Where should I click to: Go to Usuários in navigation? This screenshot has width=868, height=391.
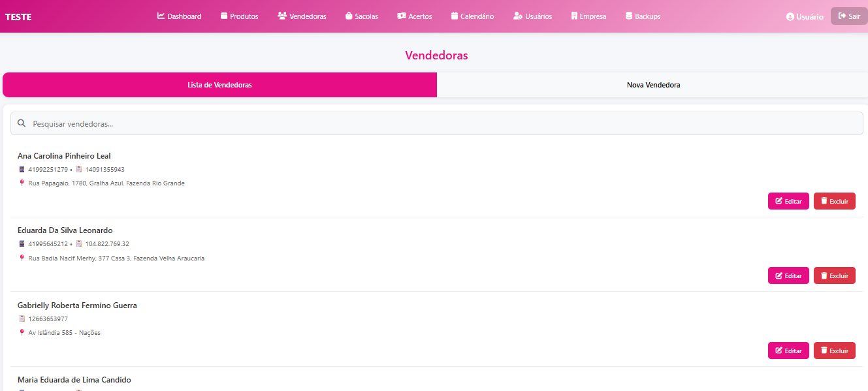click(x=532, y=16)
